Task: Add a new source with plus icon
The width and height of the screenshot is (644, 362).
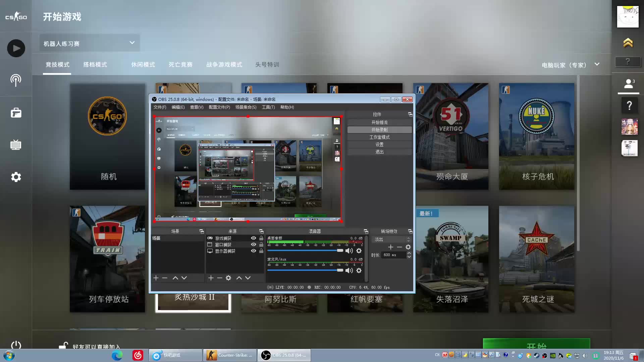Action: coord(211,278)
